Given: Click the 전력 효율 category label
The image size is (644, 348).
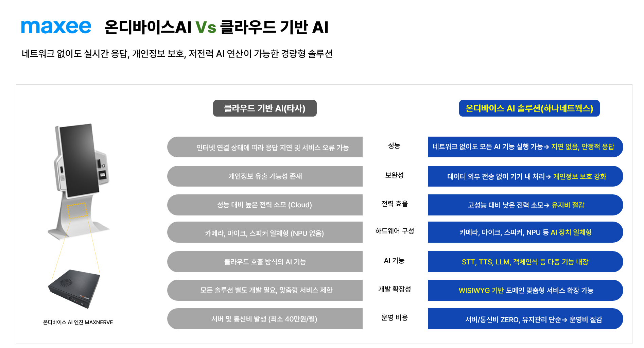Looking at the screenshot, I should [394, 204].
